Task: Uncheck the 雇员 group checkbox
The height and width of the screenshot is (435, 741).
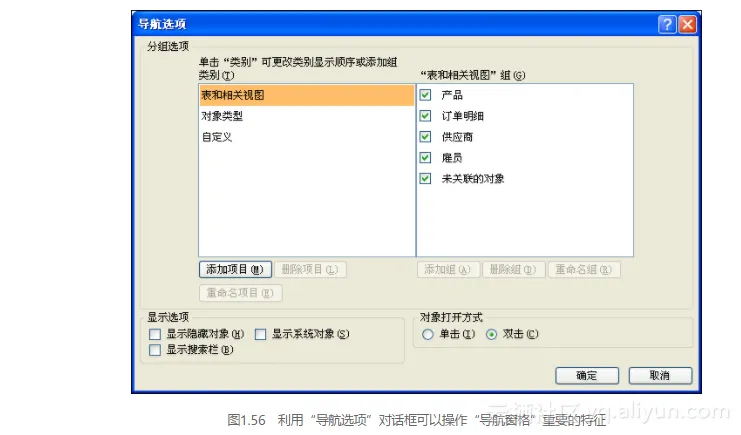Action: click(x=425, y=157)
